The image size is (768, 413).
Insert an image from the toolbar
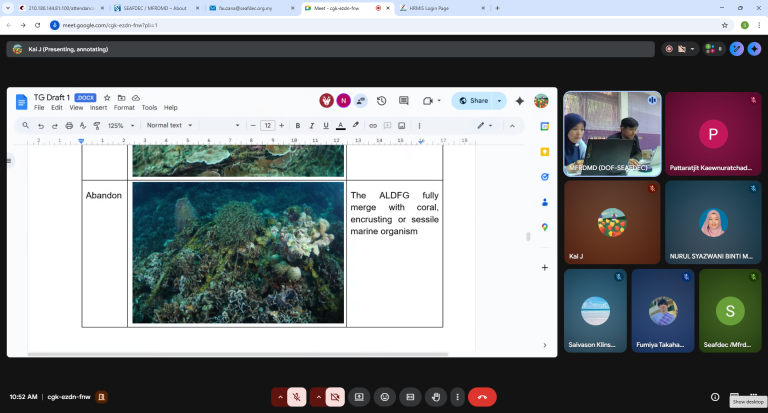pyautogui.click(x=402, y=126)
